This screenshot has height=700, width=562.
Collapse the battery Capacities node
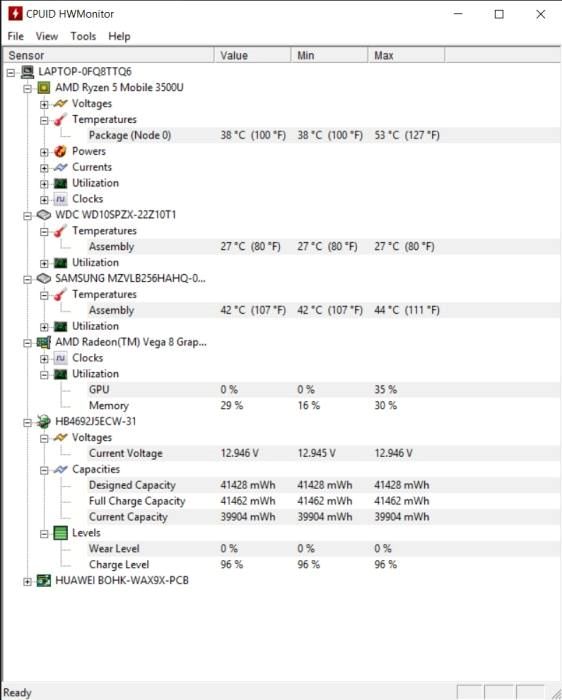tap(44, 470)
